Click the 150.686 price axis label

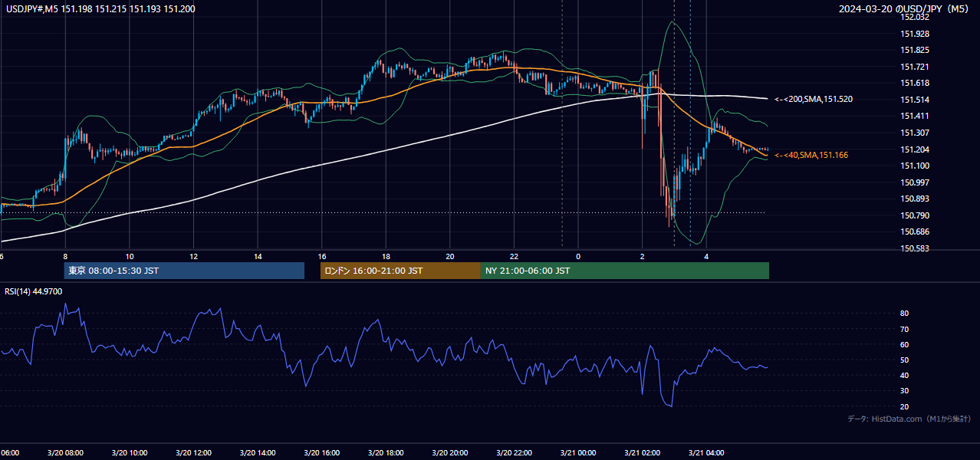pos(915,232)
